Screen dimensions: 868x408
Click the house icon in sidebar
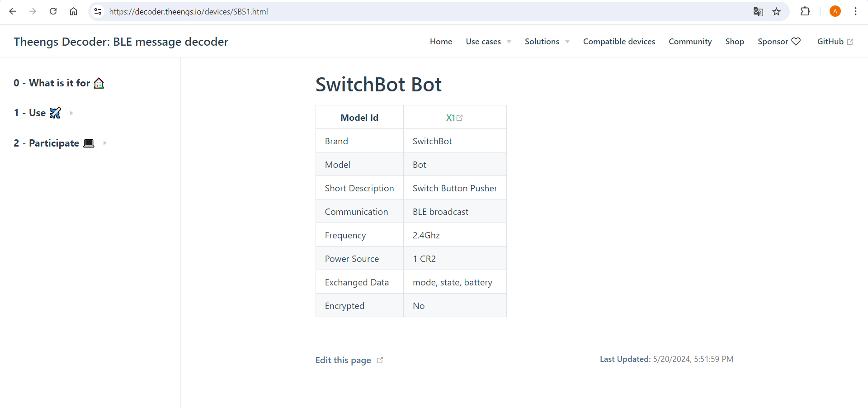tap(99, 83)
